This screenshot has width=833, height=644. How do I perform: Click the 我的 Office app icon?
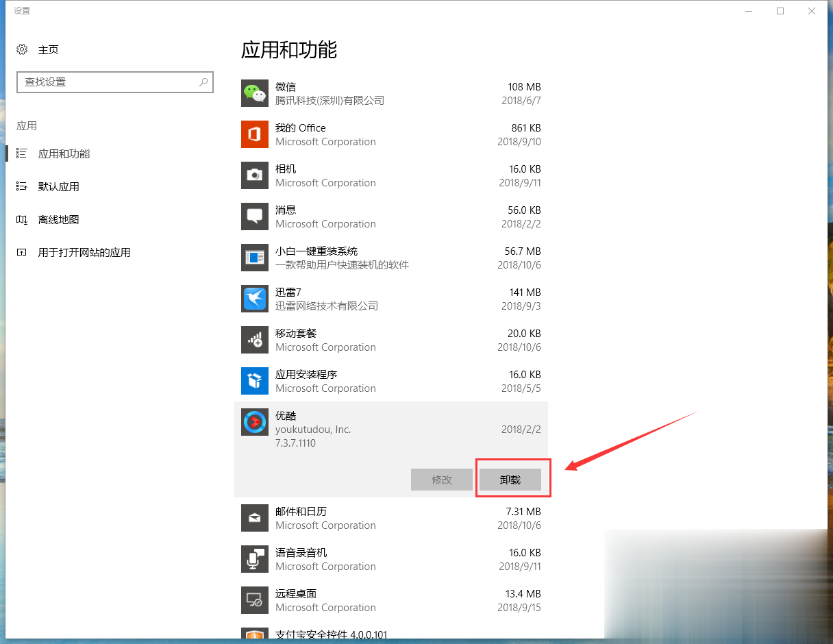click(x=255, y=134)
